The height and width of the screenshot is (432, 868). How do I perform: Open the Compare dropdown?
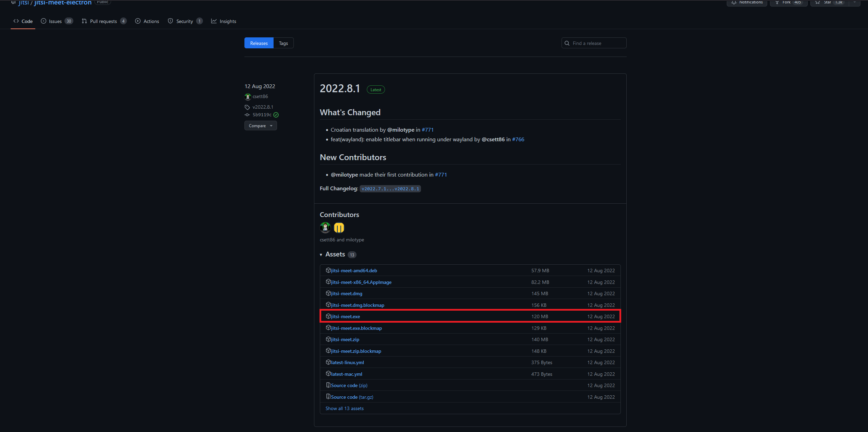261,126
